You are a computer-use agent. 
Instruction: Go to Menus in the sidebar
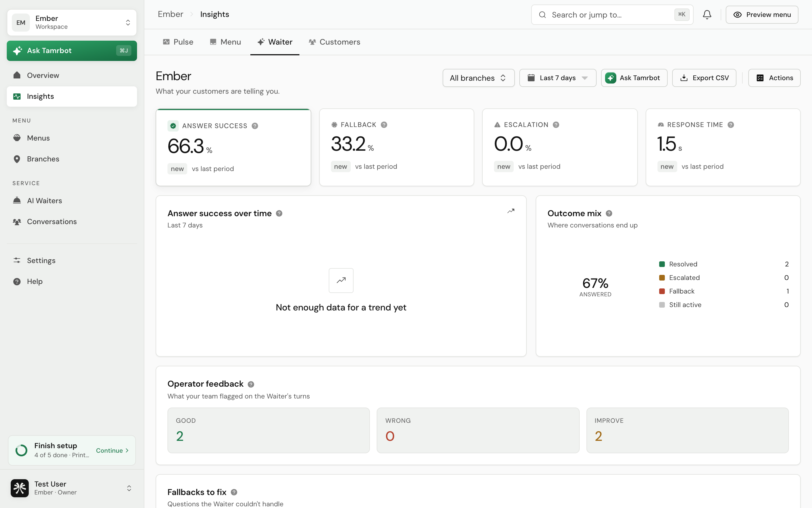pyautogui.click(x=72, y=138)
